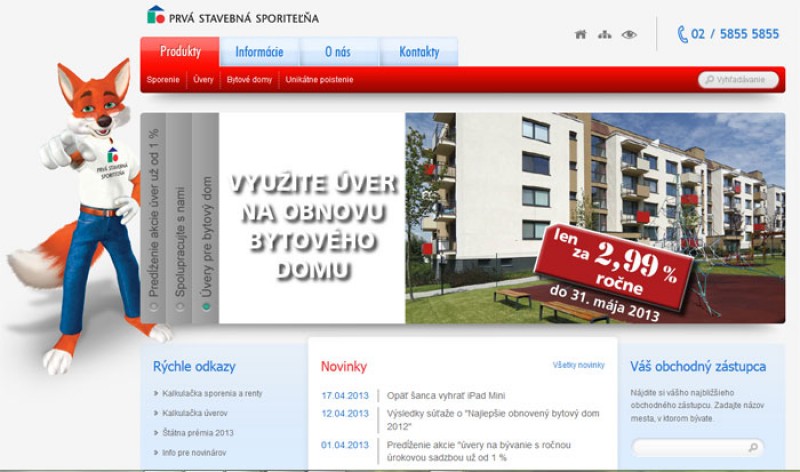Open the sitemap icon in header
800x472 pixels.
pyautogui.click(x=605, y=35)
